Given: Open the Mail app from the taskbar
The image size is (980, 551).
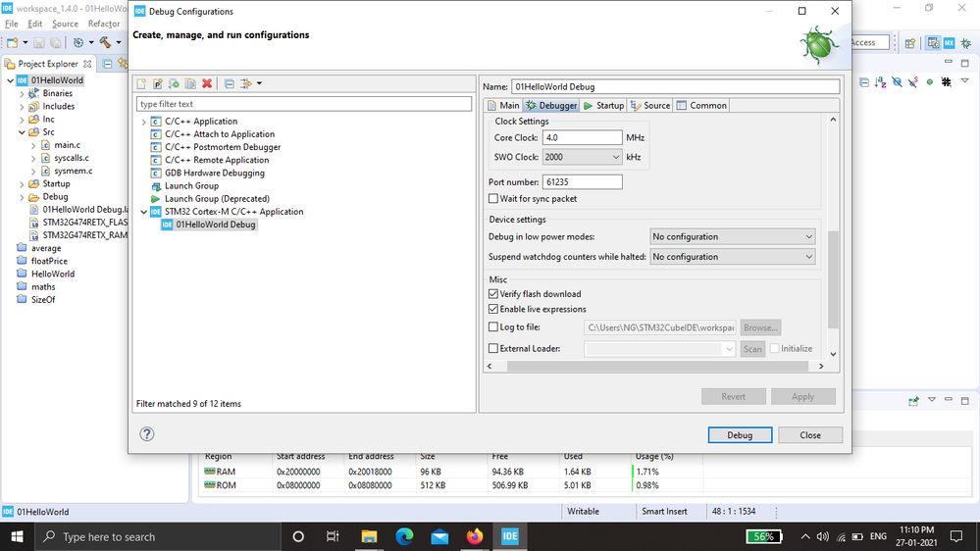Looking at the screenshot, I should (439, 536).
